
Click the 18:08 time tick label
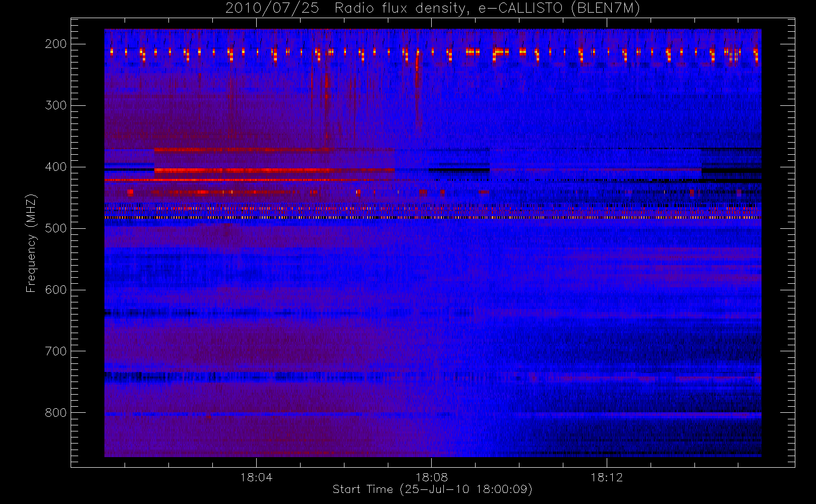click(432, 477)
